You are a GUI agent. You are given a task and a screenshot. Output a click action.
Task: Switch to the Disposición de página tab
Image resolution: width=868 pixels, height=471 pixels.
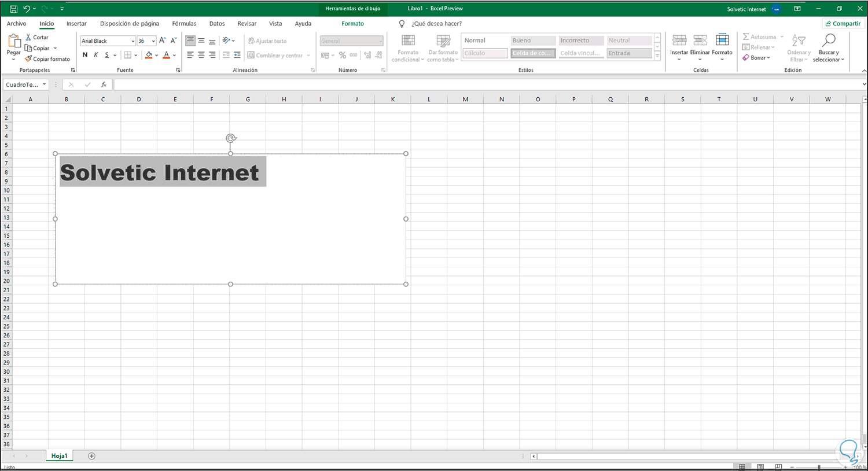click(130, 24)
